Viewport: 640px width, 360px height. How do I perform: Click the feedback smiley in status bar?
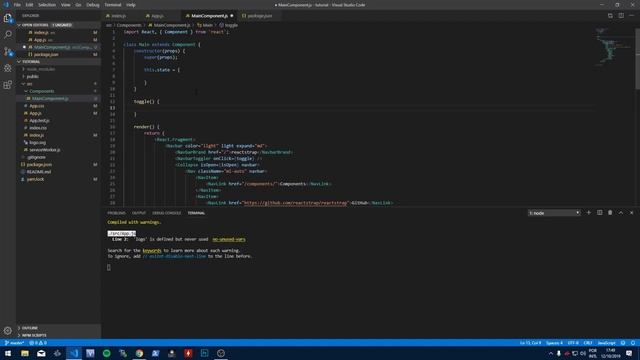(623, 343)
